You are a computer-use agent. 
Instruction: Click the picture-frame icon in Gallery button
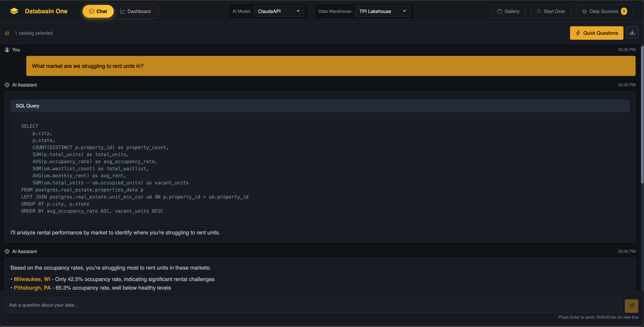(x=499, y=11)
